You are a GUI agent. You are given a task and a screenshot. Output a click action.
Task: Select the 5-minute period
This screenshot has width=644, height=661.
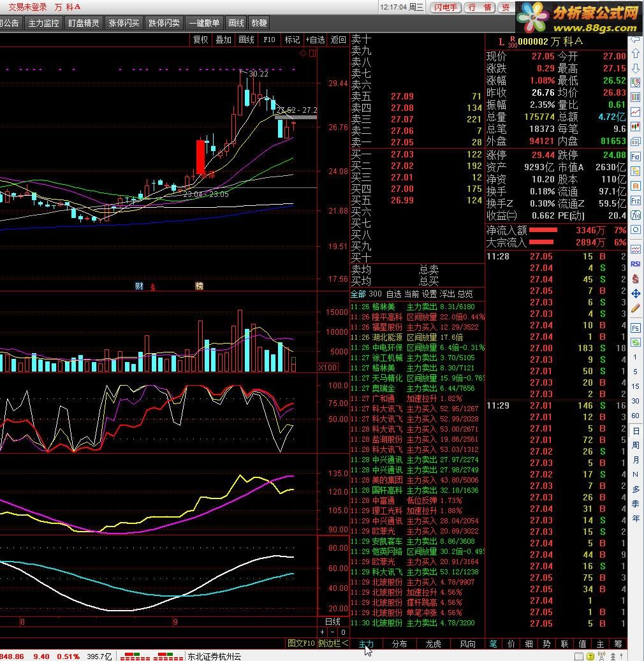tap(635, 372)
